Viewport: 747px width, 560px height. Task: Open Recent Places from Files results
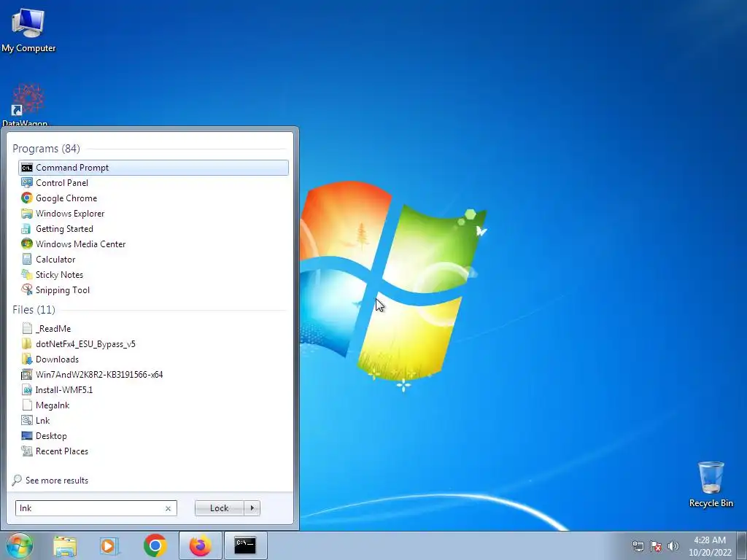tap(153, 451)
